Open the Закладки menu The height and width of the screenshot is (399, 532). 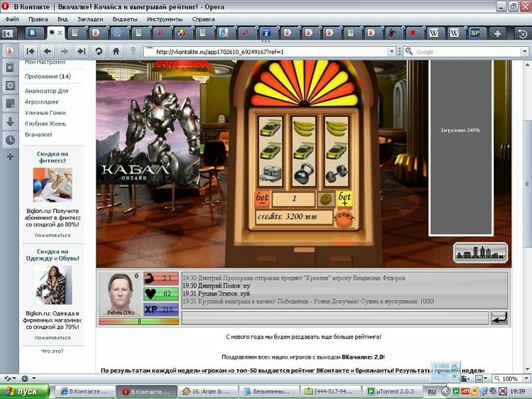tap(90, 19)
